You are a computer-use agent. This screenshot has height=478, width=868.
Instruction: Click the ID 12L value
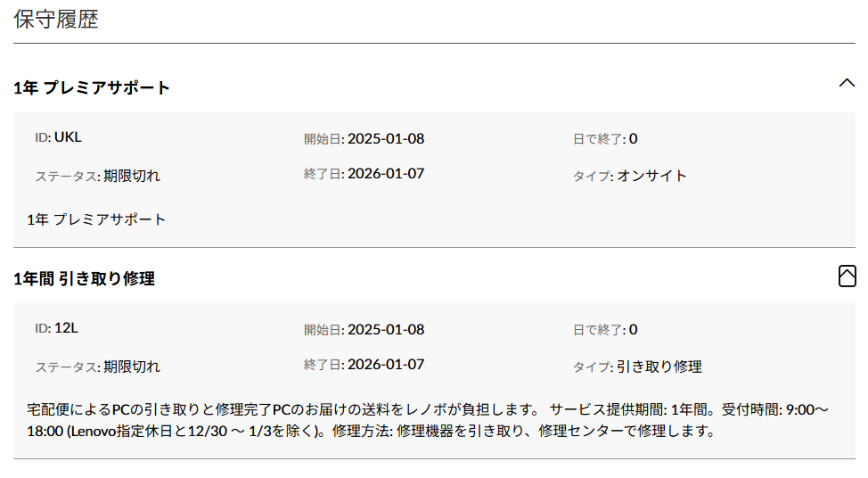click(66, 328)
